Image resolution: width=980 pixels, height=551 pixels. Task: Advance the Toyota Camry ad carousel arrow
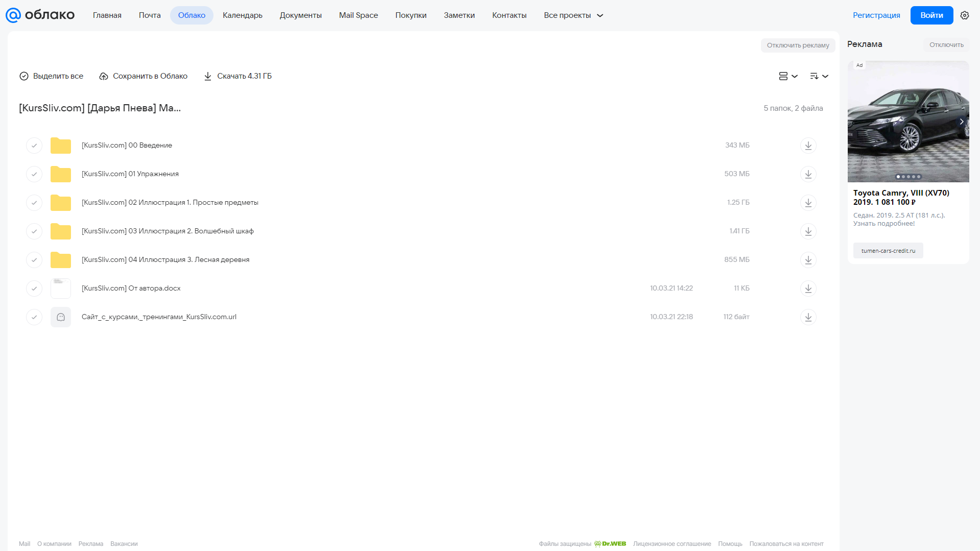tap(961, 122)
